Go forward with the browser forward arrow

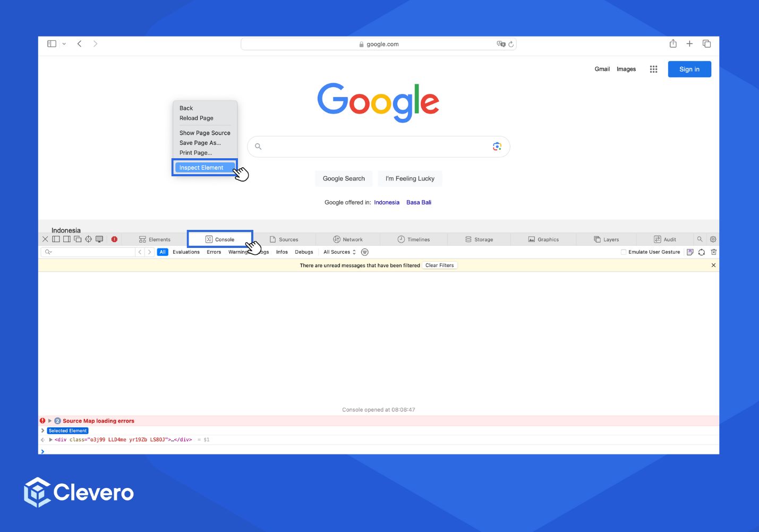[x=96, y=44]
